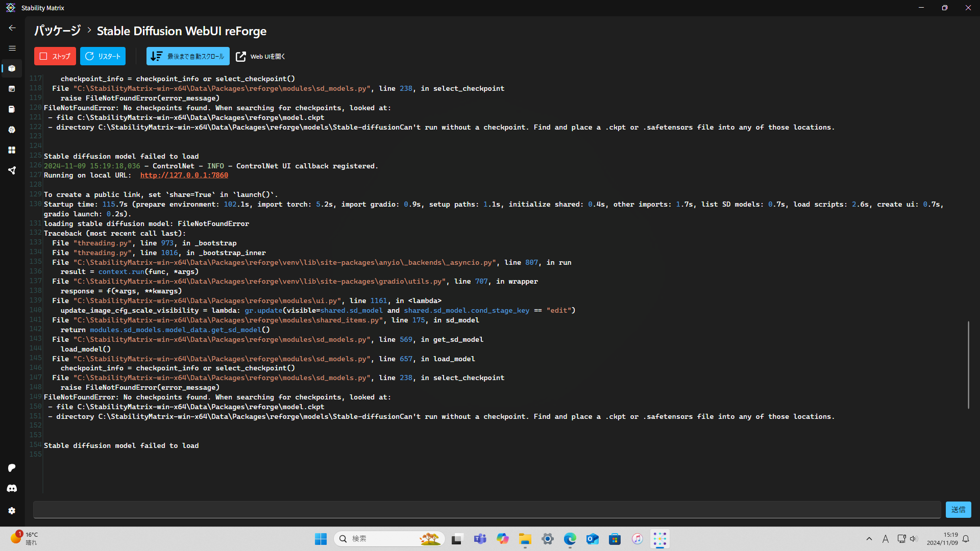Viewport: 980px width, 551px height.
Task: Open iTunes music app from taskbar
Action: 637,539
